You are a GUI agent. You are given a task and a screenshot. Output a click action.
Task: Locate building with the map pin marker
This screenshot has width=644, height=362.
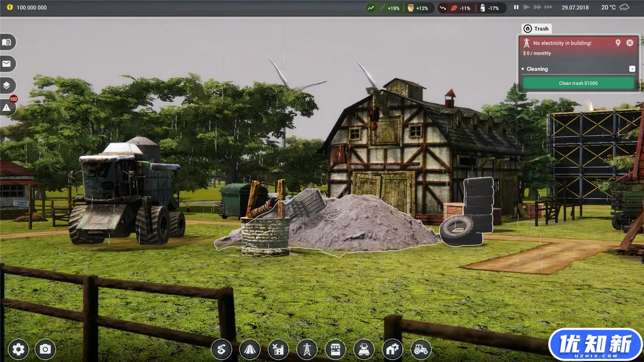pos(618,42)
